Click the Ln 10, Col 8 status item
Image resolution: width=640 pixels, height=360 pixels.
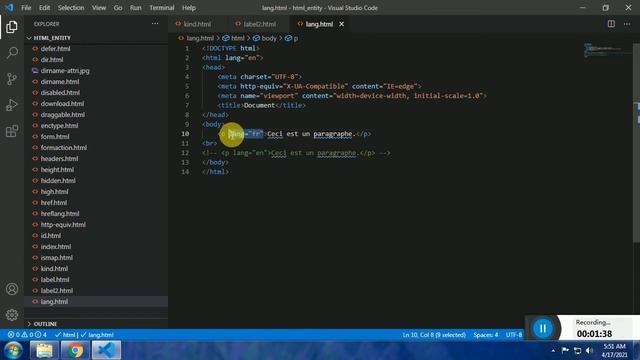tap(434, 335)
